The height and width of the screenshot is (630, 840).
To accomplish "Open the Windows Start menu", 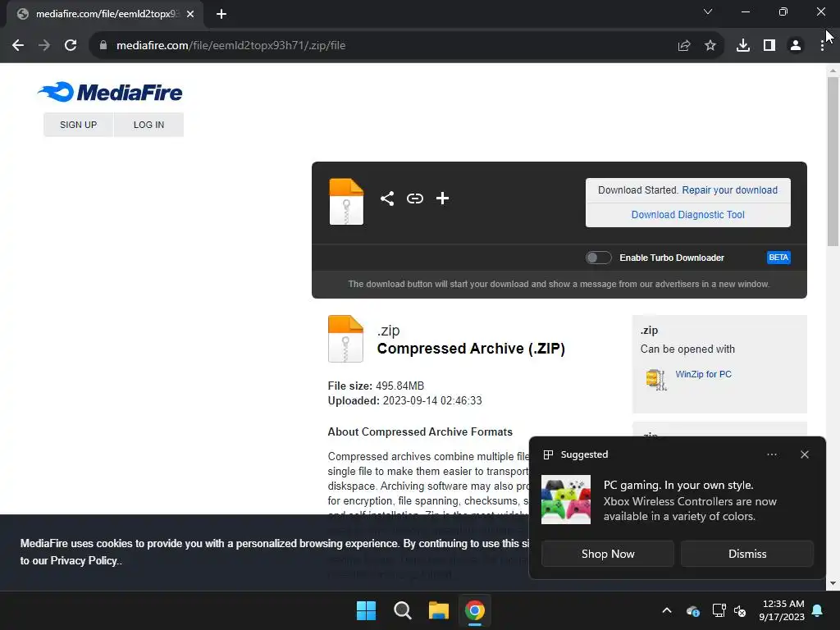I will [367, 610].
